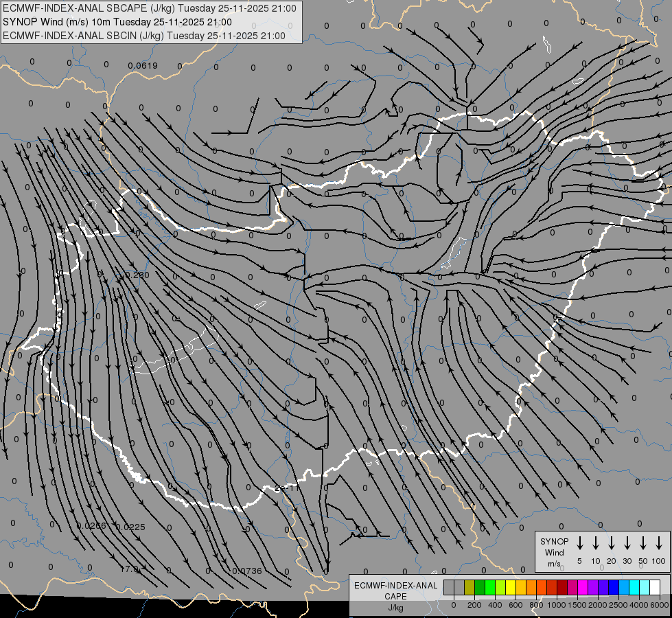Click the SBCAPE title line at top

[150, 8]
